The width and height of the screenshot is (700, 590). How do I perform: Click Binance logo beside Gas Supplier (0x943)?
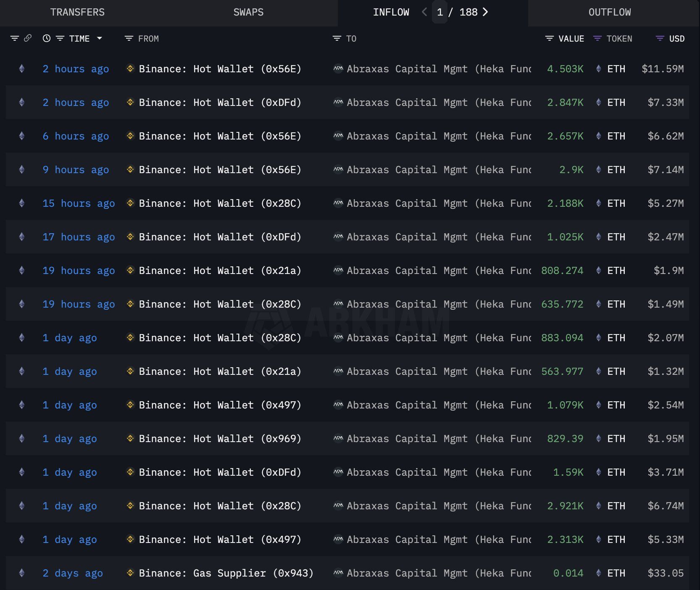click(130, 573)
